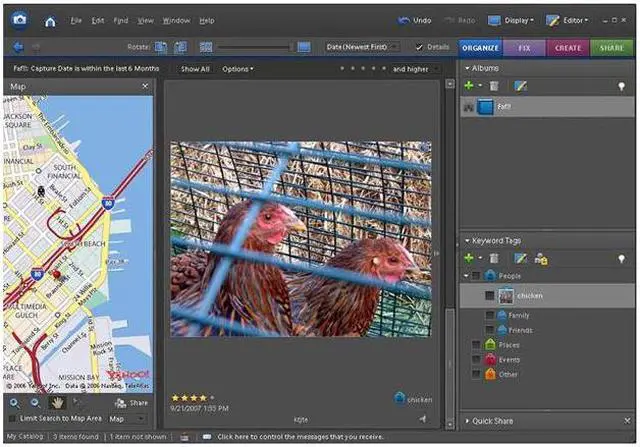Switch to the green SHARE tab

611,48
